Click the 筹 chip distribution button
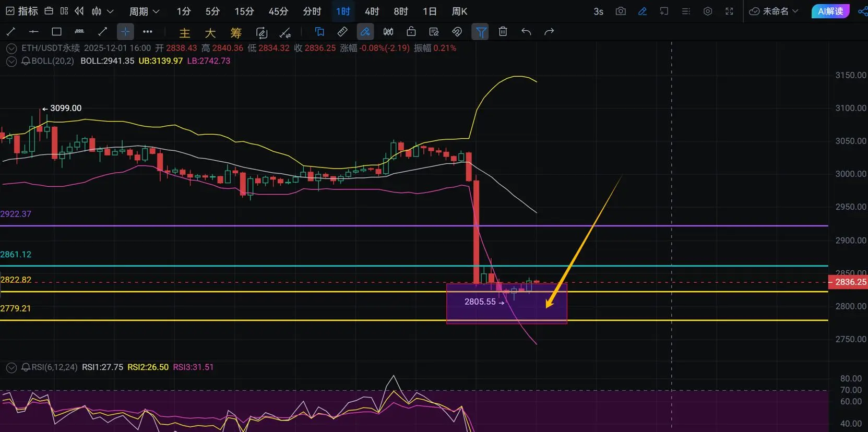The image size is (868, 432). 236,33
